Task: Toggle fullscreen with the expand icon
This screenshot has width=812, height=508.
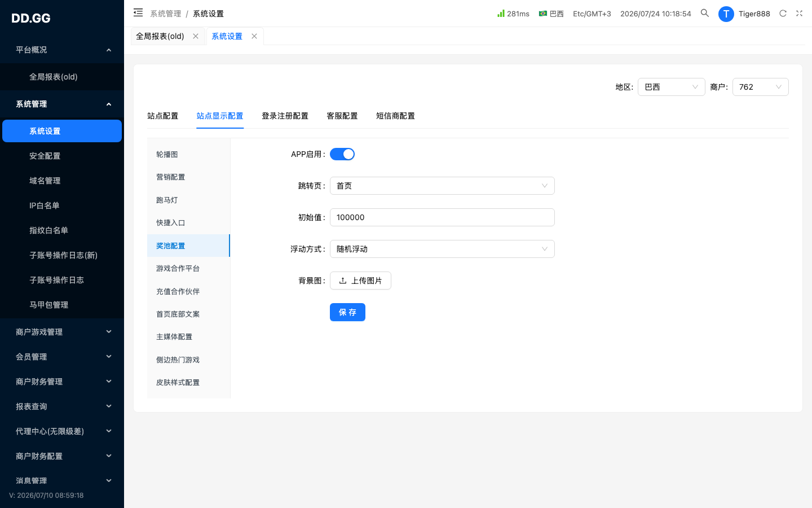Action: point(799,14)
